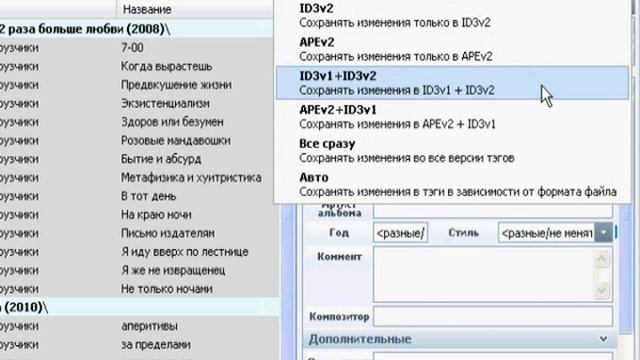Select the track 'Предвкушение жизни'
Image resolution: width=640 pixels, height=360 pixels.
click(x=176, y=85)
